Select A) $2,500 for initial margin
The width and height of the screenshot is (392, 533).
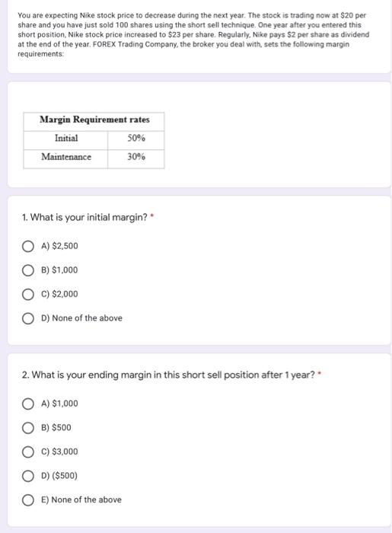(28, 246)
